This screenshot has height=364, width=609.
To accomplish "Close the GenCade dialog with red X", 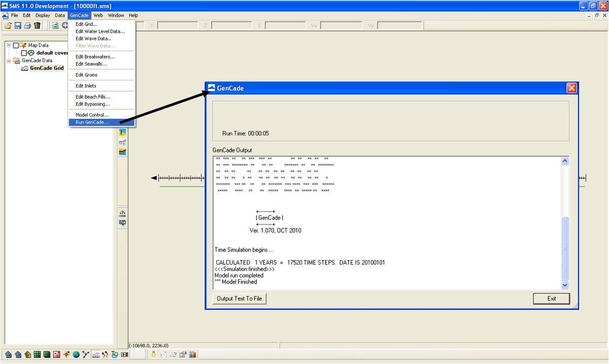I will pyautogui.click(x=572, y=88).
